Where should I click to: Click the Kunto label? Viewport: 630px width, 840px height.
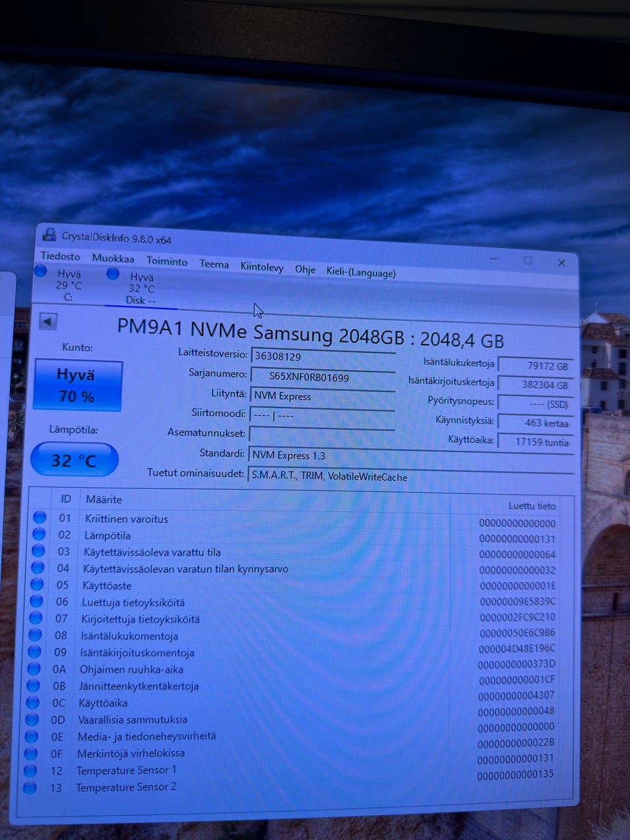pos(77,347)
